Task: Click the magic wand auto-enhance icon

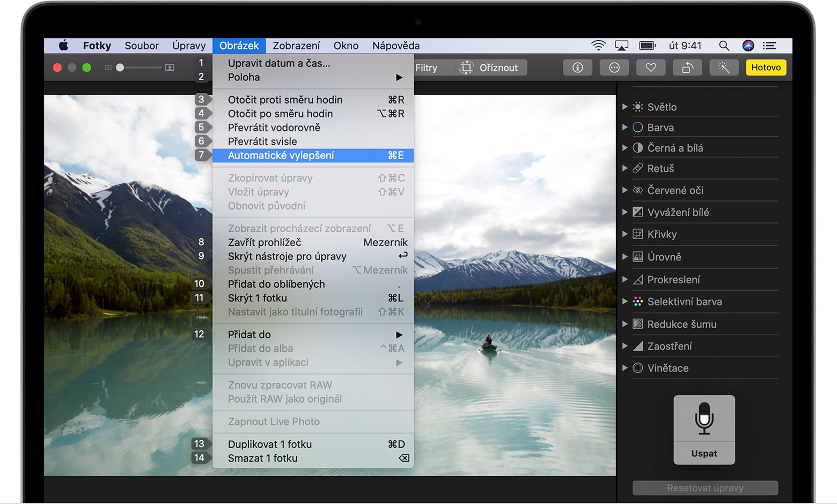Action: (724, 68)
